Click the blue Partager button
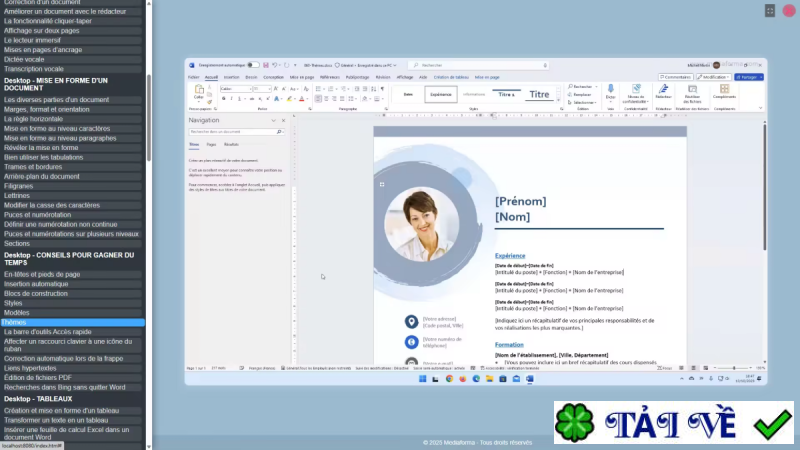The image size is (800, 450). (x=748, y=77)
